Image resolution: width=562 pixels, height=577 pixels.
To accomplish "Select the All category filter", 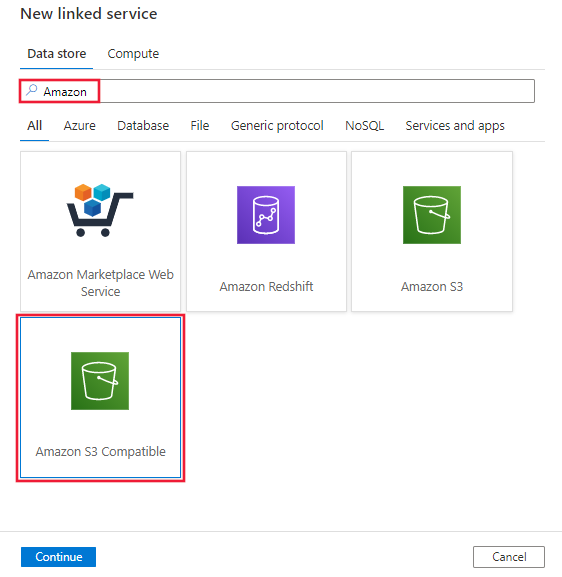I will (x=35, y=125).
